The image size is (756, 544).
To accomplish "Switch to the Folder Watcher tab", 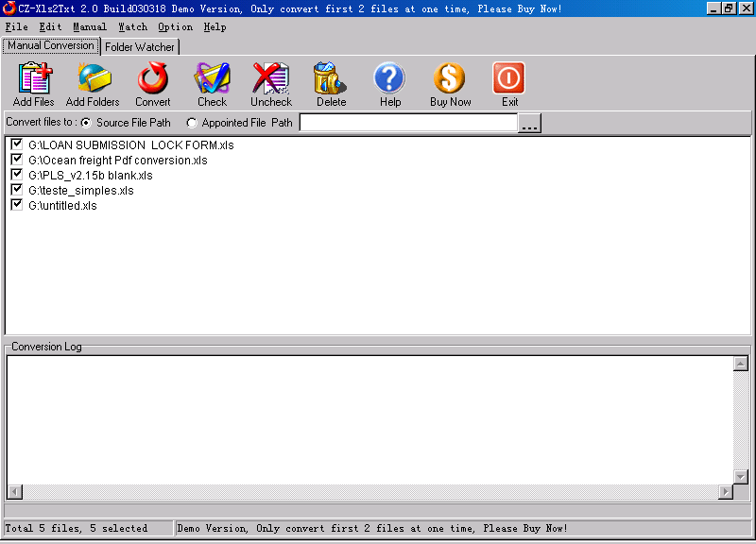I will (140, 47).
